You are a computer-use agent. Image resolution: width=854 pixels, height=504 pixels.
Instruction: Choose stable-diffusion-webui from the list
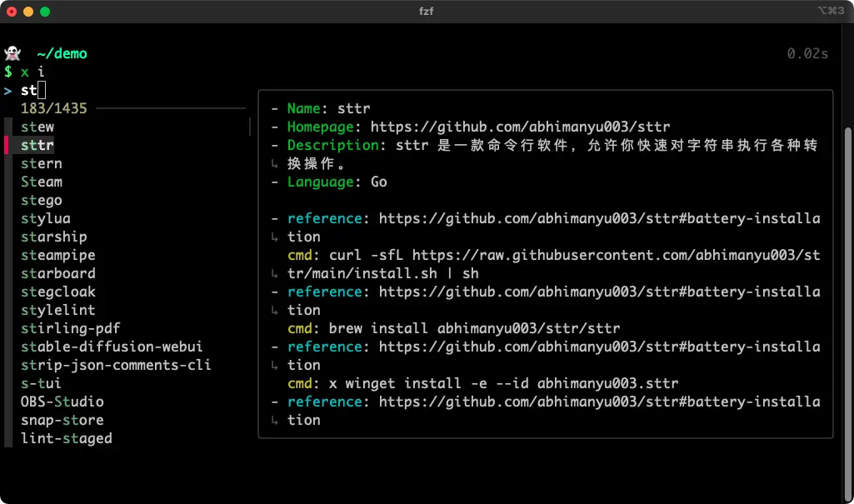pos(112,347)
